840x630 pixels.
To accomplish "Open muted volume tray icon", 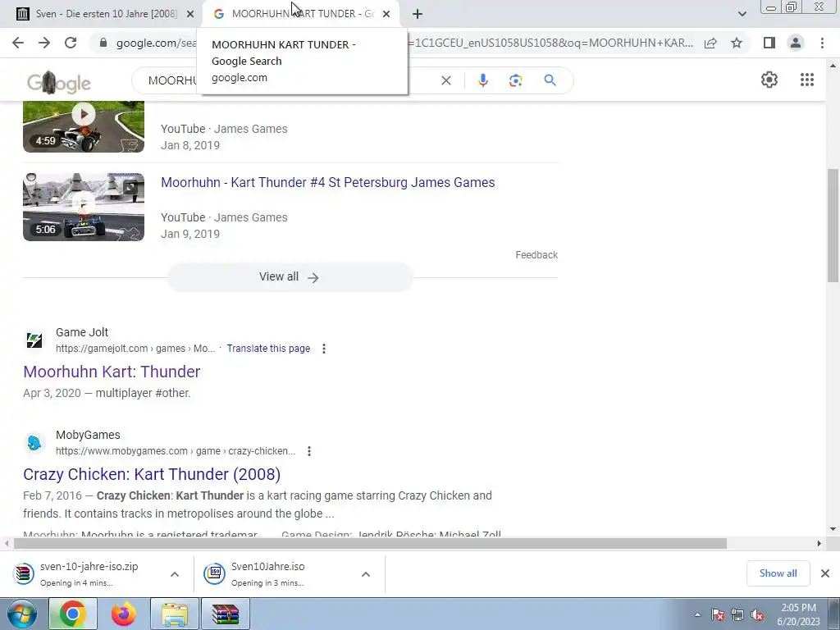I will click(757, 615).
